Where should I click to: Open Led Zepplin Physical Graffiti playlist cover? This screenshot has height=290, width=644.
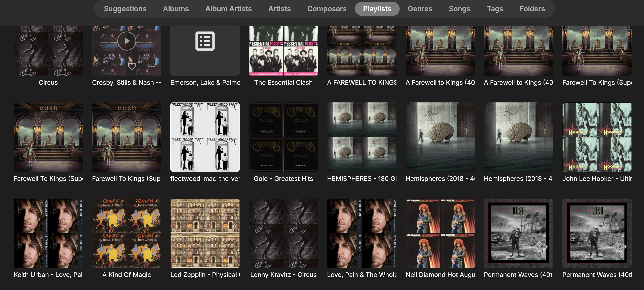tap(205, 233)
